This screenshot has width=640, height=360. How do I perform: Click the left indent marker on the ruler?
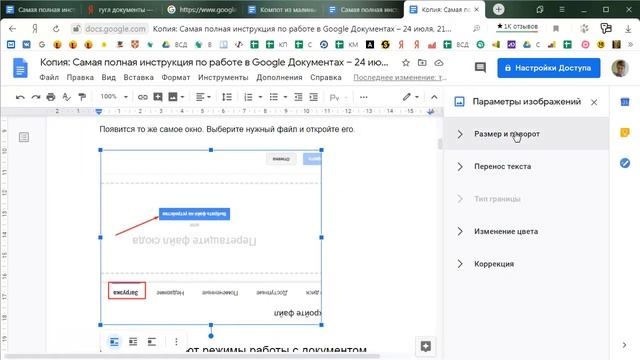pos(98,112)
